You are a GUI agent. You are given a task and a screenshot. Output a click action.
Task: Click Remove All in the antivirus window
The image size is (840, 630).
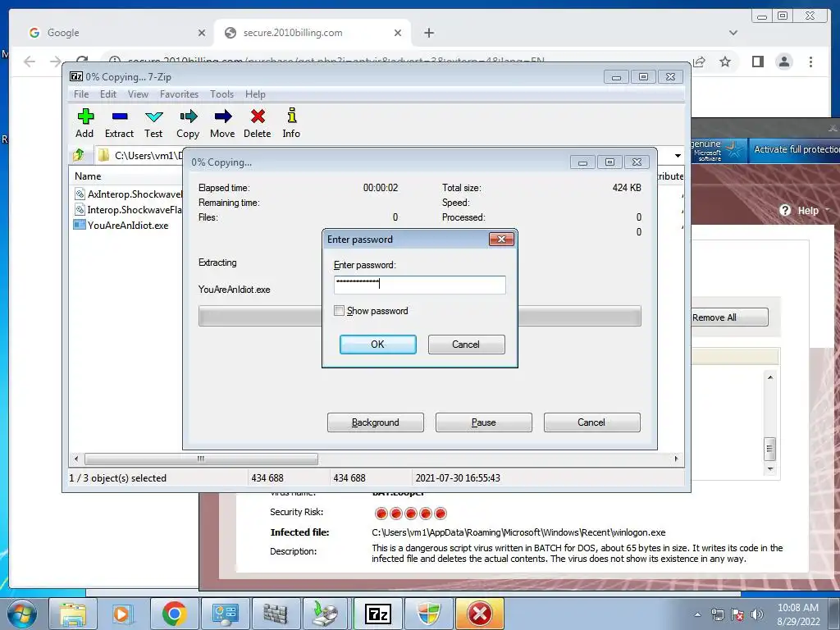[x=729, y=317]
